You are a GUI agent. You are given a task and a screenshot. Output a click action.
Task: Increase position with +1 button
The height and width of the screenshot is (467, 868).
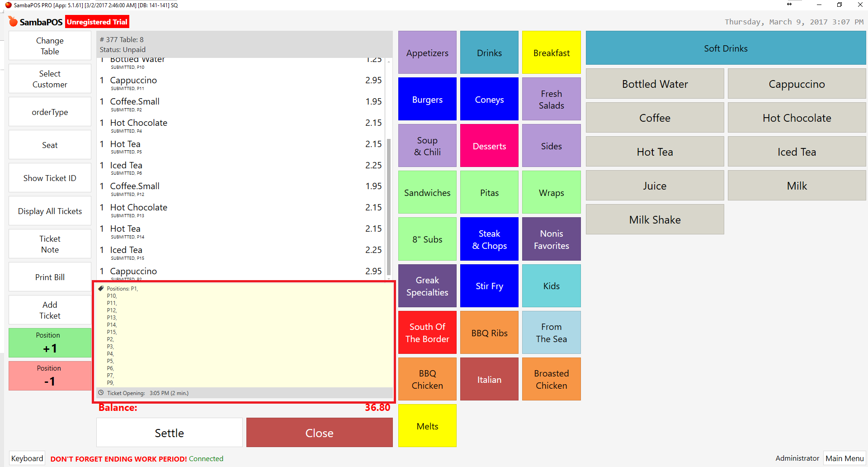pos(50,343)
